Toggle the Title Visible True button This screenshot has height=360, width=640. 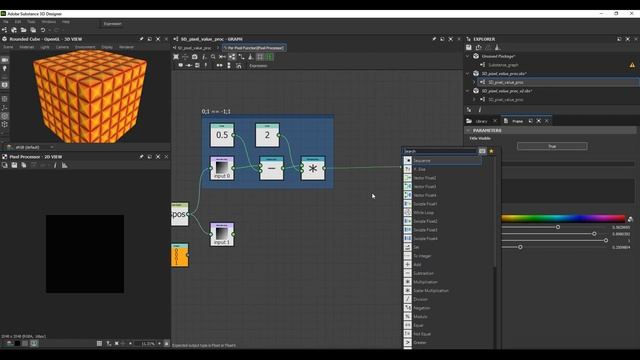pyautogui.click(x=552, y=146)
